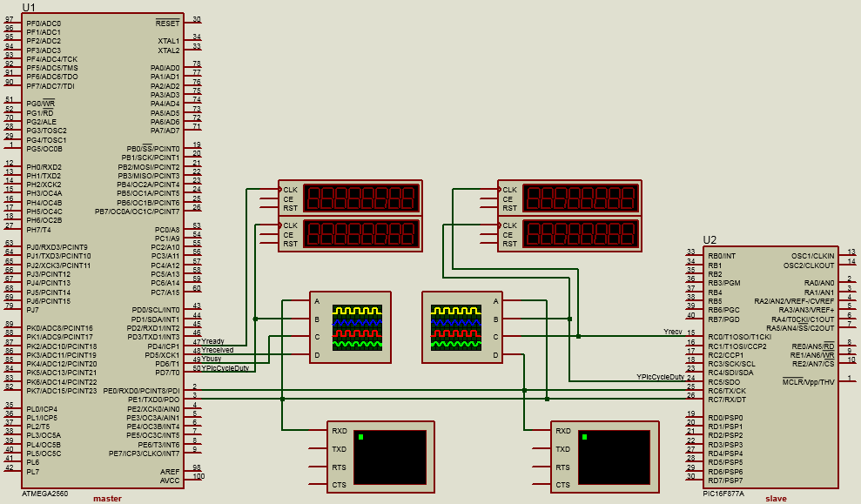861x504 pixels.
Task: Click the TXD pin of the left virtual terminal
Action: coord(339,449)
